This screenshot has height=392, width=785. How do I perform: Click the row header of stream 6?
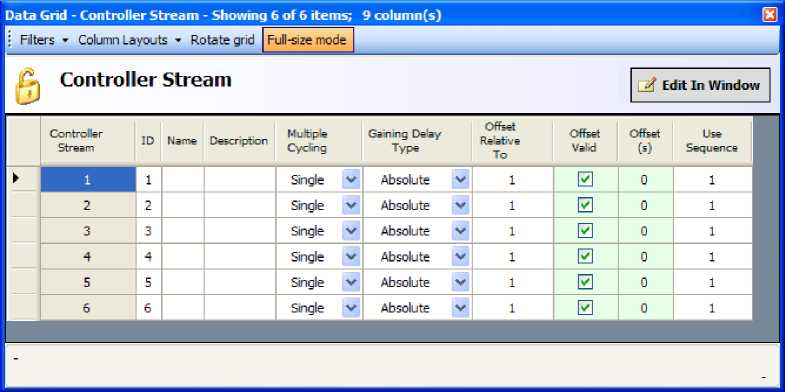click(23, 307)
